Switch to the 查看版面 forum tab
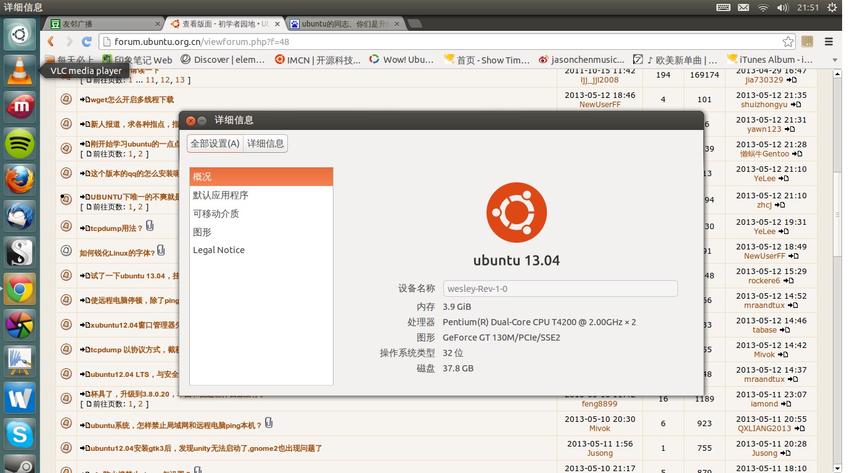Viewport: 868px width, 473px height. [x=225, y=24]
